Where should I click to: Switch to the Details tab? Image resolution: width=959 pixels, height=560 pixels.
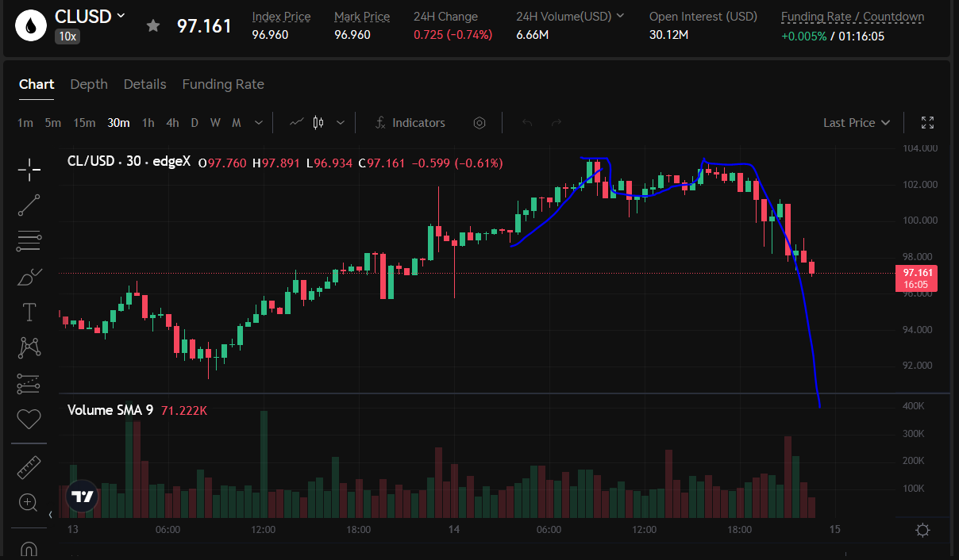click(x=145, y=84)
